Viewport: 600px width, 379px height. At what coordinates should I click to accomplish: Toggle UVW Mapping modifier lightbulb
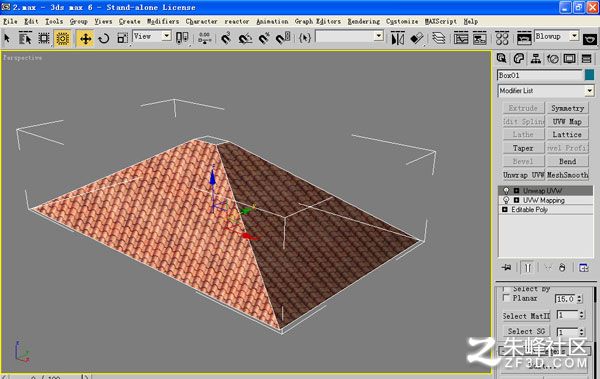coord(506,200)
